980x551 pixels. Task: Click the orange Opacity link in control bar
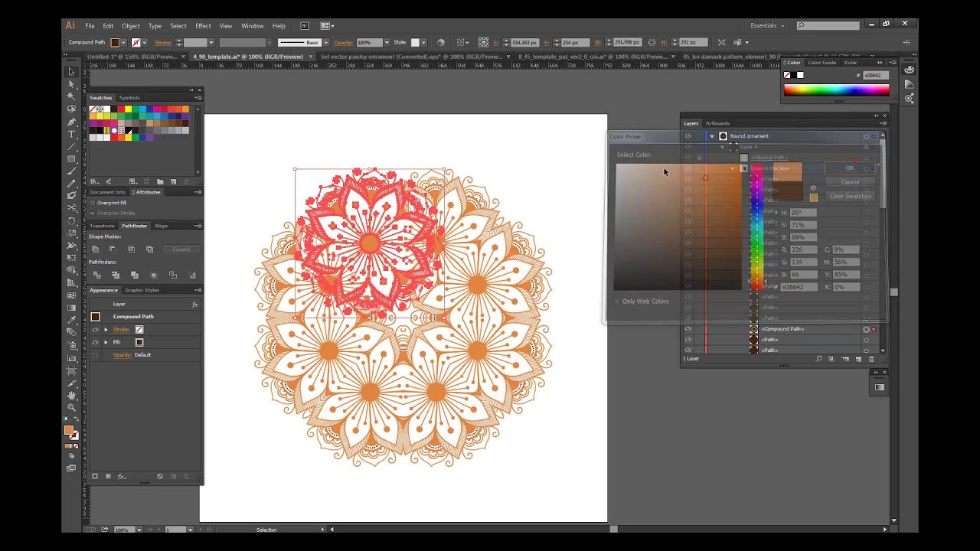click(343, 43)
